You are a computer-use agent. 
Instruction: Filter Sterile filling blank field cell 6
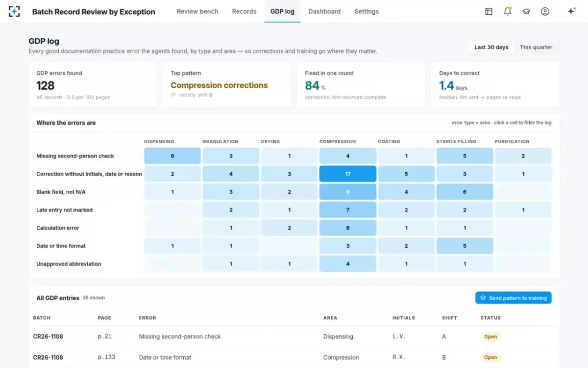pos(465,192)
